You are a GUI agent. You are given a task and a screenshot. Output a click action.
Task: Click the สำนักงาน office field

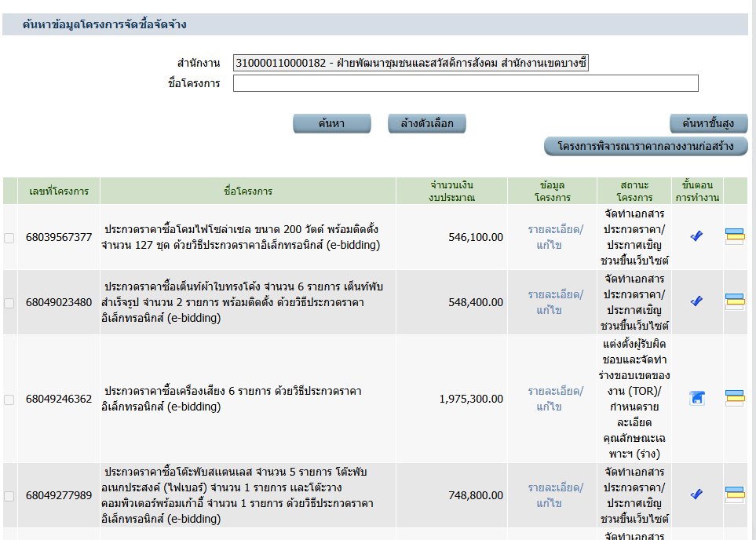tap(411, 63)
